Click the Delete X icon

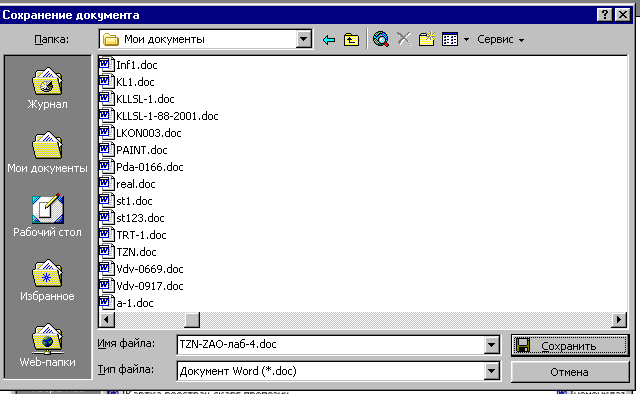[404, 39]
